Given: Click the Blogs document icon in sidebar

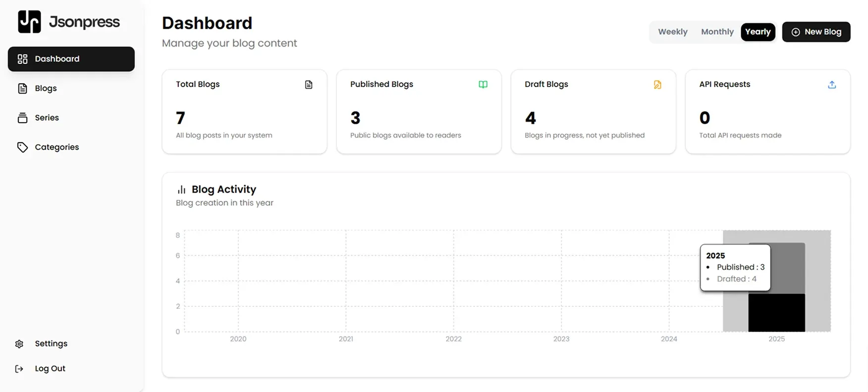Looking at the screenshot, I should coord(22,89).
